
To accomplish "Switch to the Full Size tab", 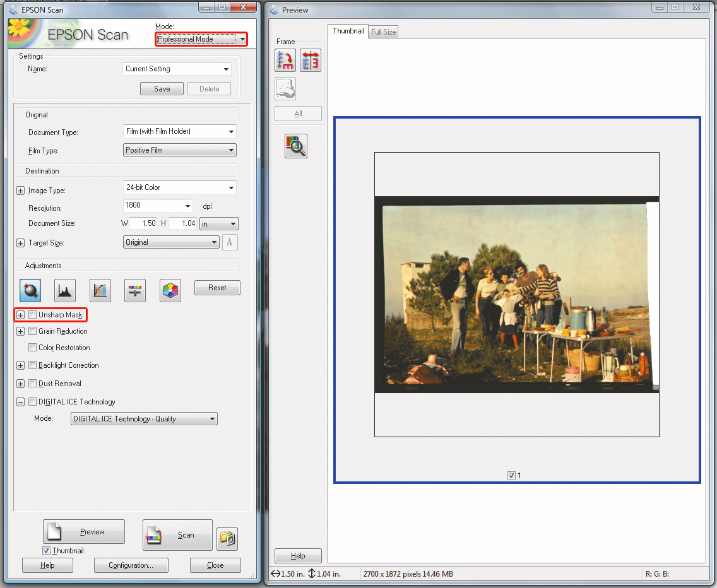I will tap(384, 32).
